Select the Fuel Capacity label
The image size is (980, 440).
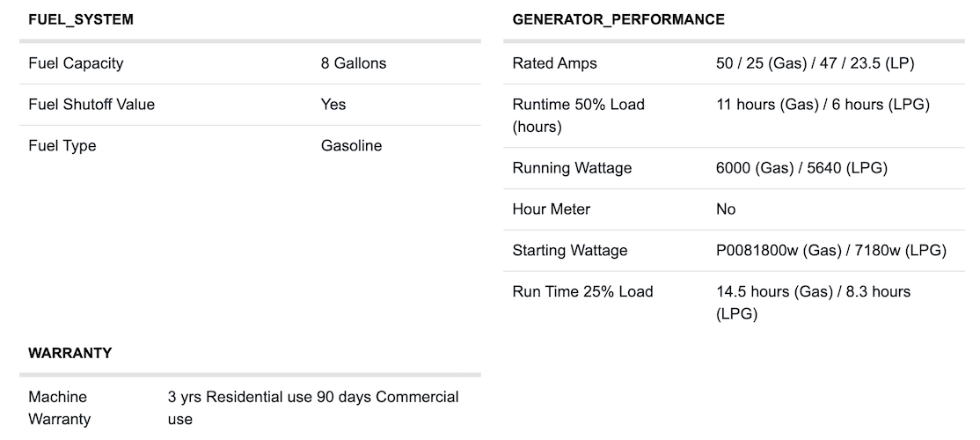76,63
